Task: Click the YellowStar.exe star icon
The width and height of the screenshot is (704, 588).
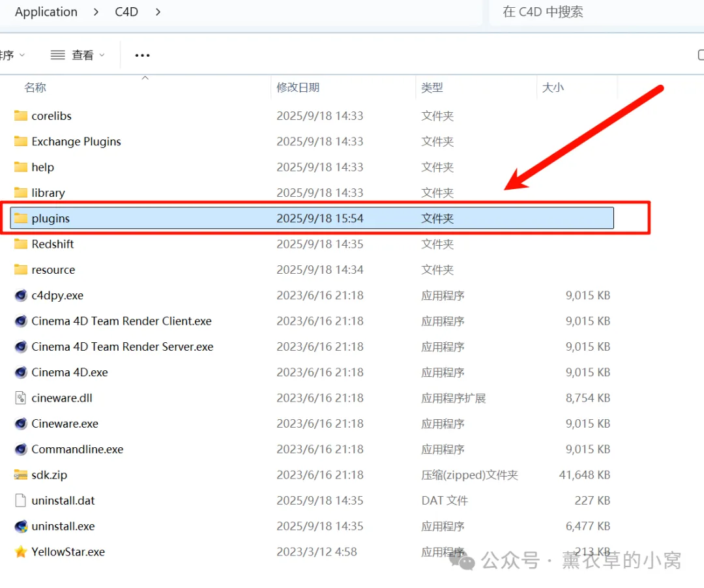Action: [21, 551]
